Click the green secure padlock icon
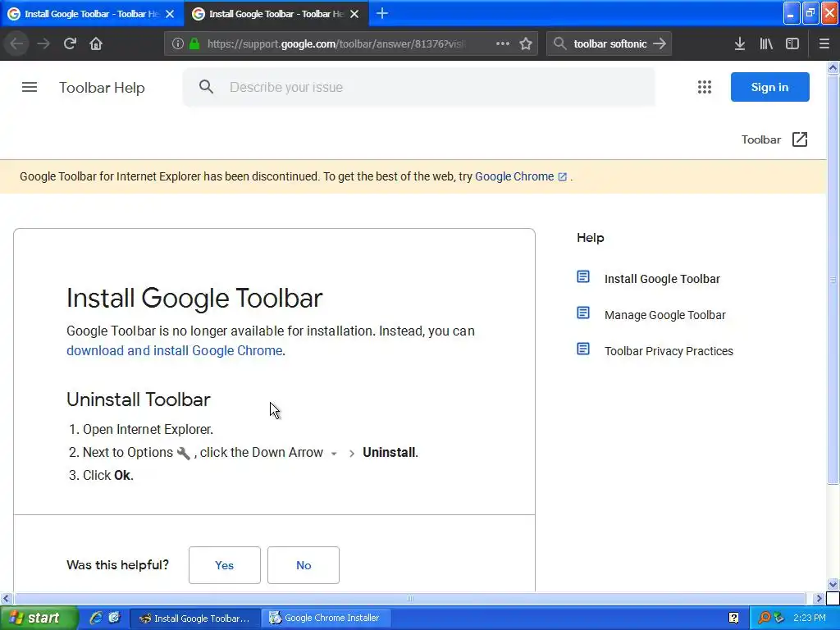This screenshot has width=840, height=630. pos(194,43)
